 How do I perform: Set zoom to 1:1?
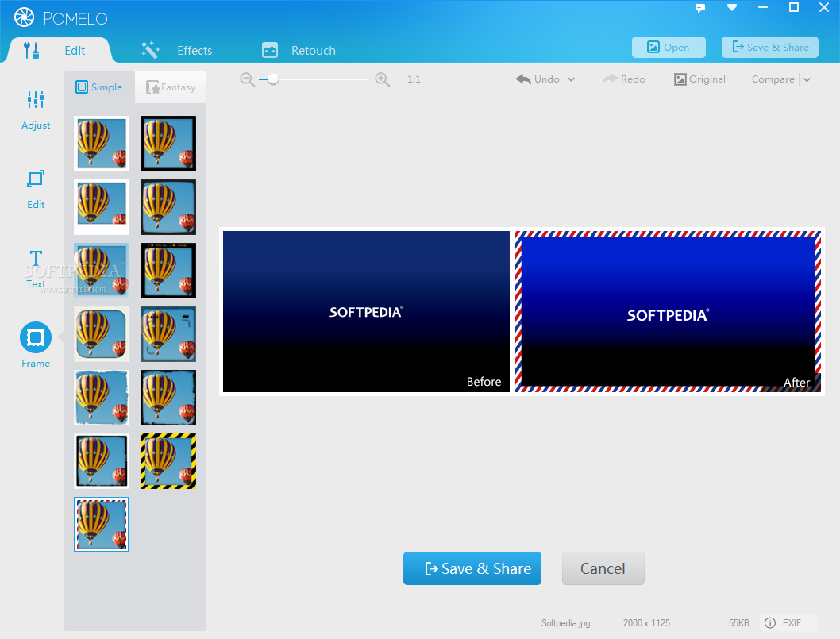click(x=414, y=79)
